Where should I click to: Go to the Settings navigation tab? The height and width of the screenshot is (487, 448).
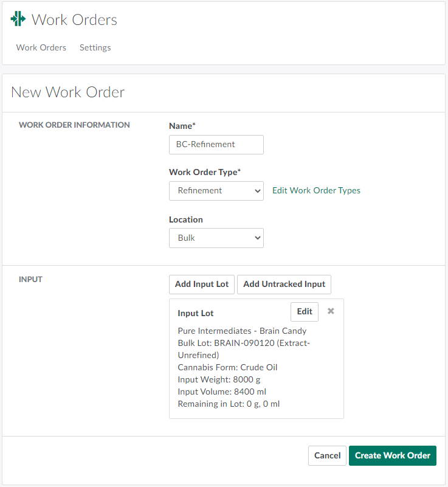coord(95,47)
